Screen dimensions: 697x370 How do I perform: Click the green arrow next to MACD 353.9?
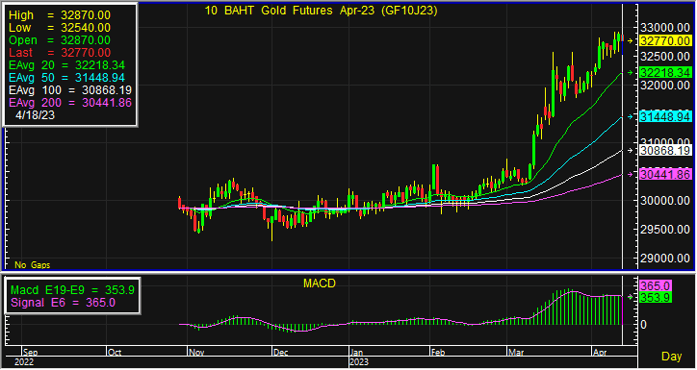630,297
